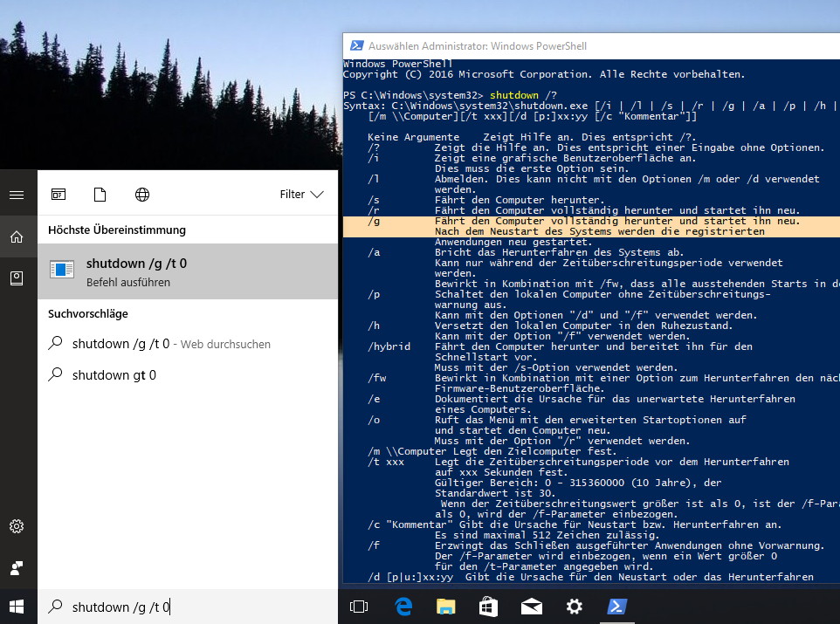Screen dimensions: 840x624
Task: Filter search results by Web globe icon
Action: tap(142, 195)
